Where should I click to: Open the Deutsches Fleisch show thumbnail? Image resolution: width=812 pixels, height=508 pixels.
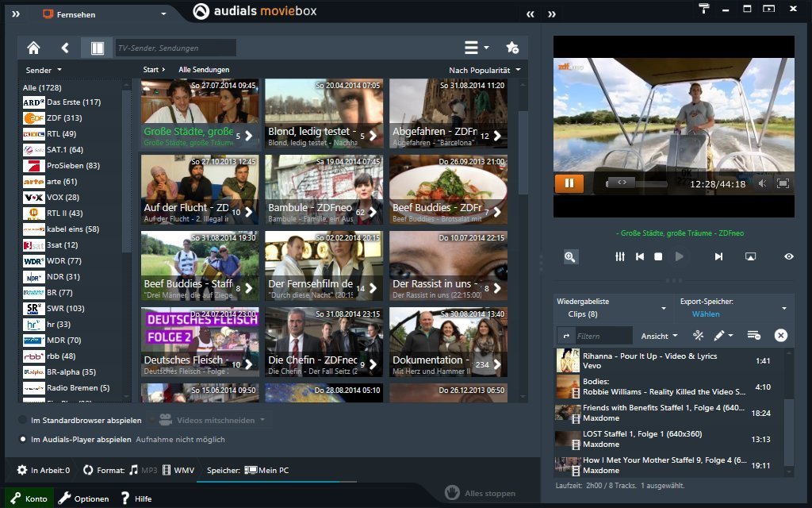coord(199,342)
